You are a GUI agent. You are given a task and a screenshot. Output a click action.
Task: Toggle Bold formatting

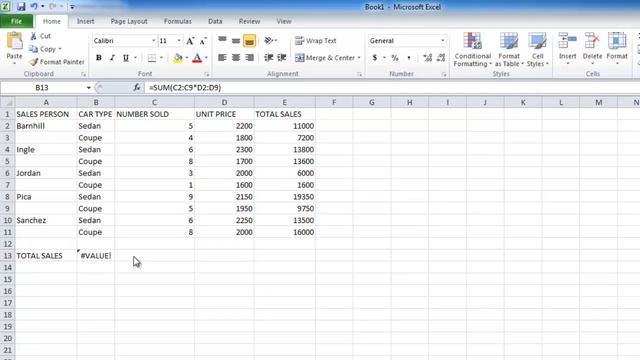(x=99, y=58)
